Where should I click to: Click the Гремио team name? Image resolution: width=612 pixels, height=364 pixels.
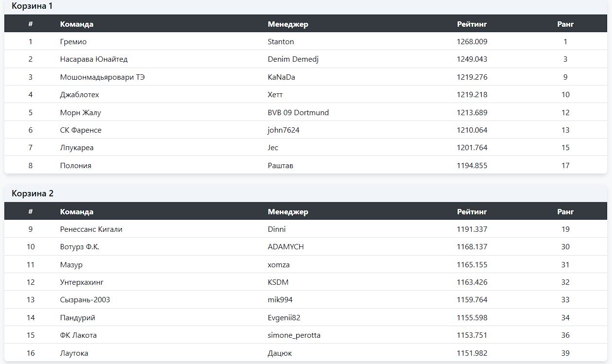(x=73, y=42)
